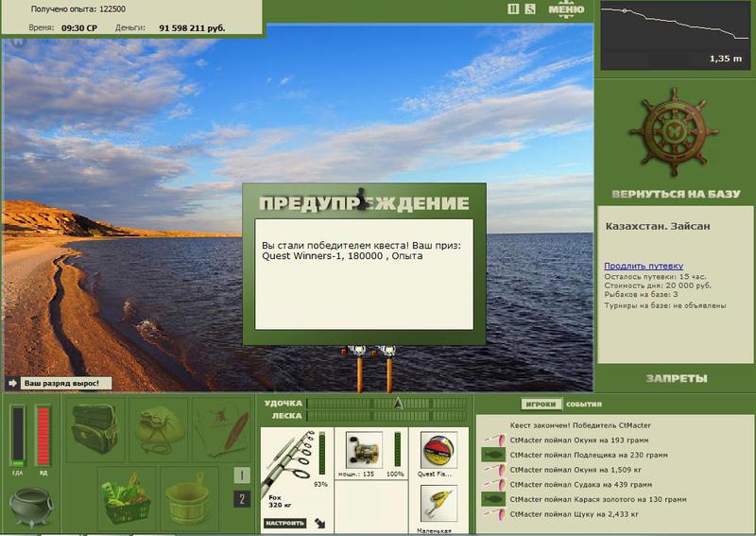Click the Подлещика на 230 грамм entry

coord(589,455)
